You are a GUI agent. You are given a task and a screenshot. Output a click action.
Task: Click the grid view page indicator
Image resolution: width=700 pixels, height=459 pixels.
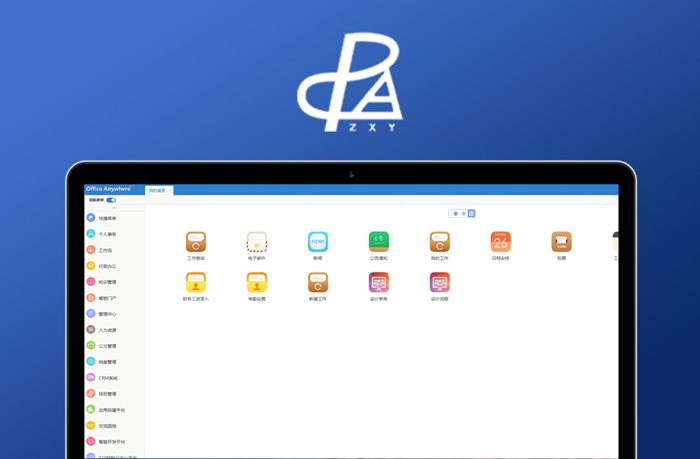[x=471, y=213]
